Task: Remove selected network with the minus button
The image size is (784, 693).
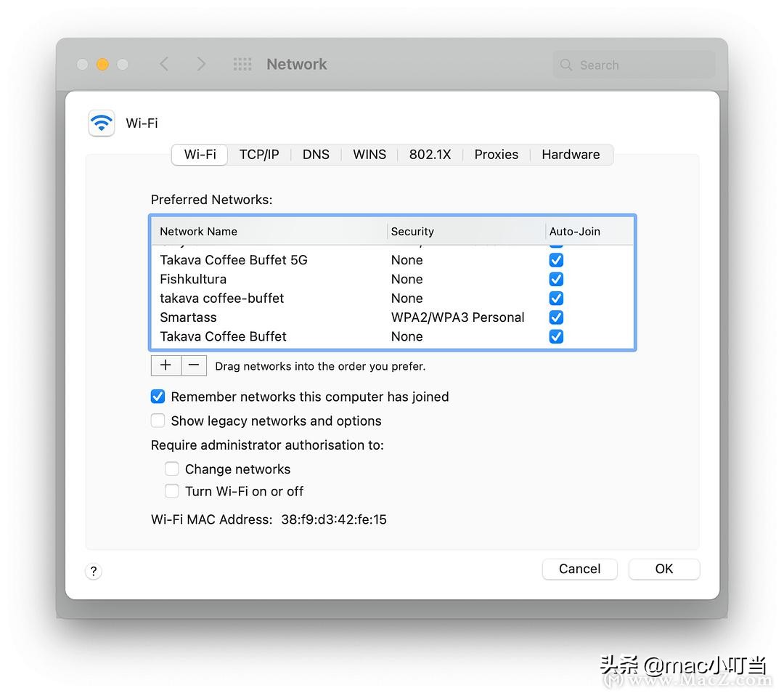Action: [x=193, y=365]
